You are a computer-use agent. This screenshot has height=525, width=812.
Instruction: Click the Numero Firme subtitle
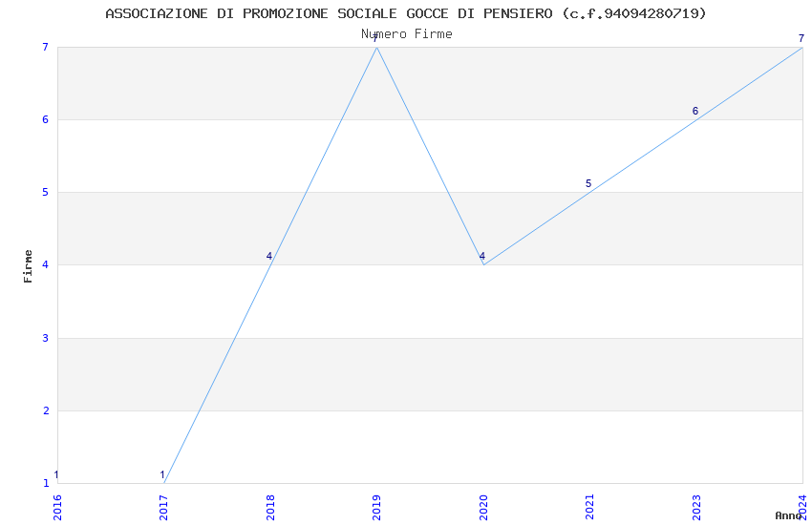407,34
